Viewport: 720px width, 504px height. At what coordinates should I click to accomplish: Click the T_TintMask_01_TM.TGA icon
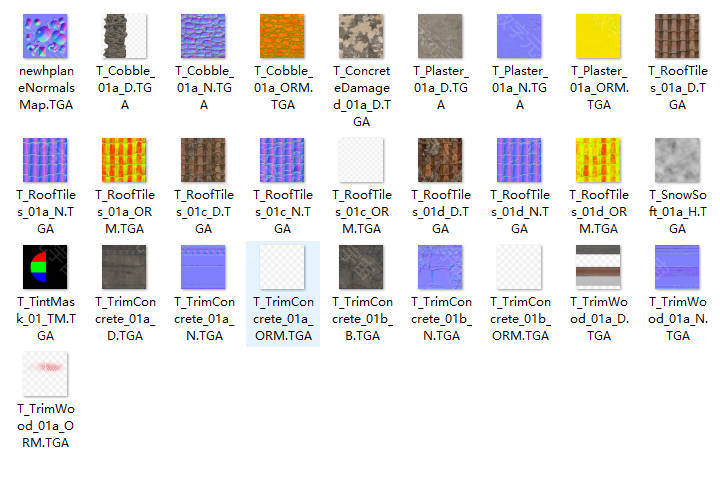(45, 267)
